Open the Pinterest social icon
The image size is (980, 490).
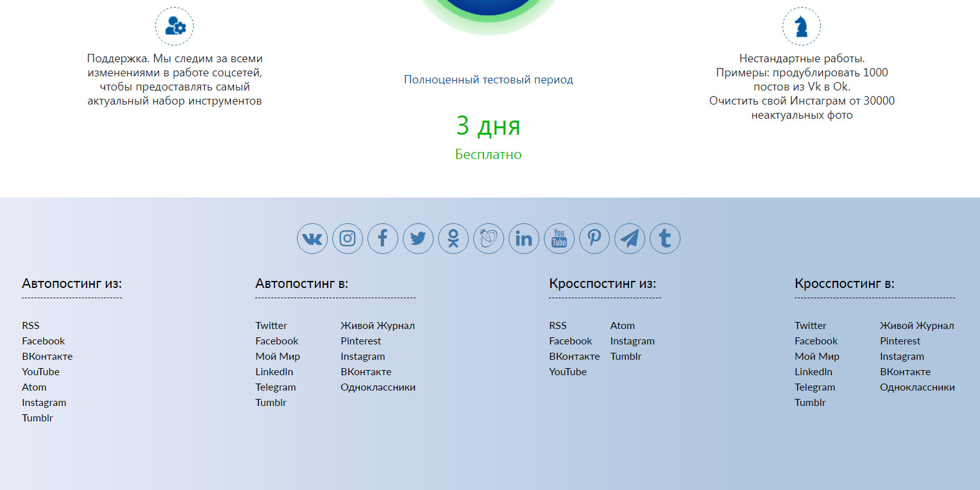pyautogui.click(x=595, y=239)
